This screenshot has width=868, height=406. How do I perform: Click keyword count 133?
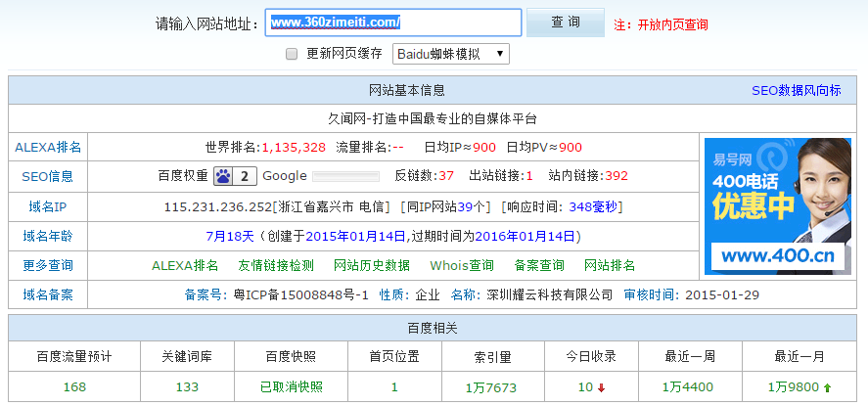187,386
